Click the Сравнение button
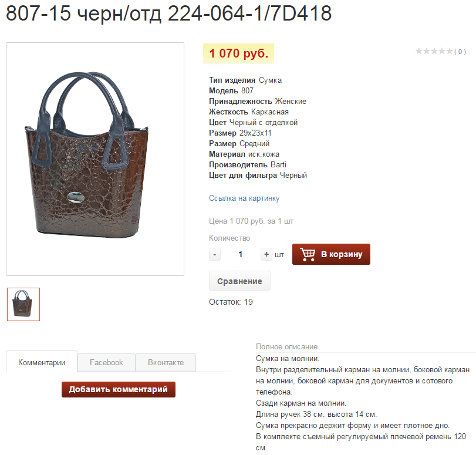This screenshot has width=476, height=455. point(239,281)
